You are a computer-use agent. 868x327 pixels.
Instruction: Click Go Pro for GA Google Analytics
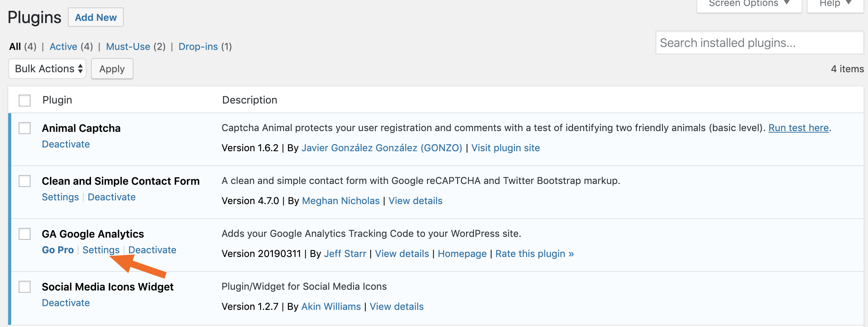[x=58, y=250]
